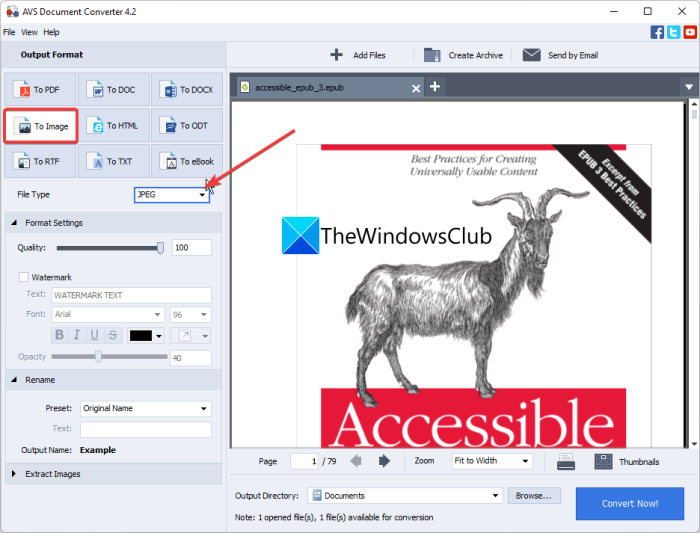This screenshot has height=533, width=700.
Task: Open the File Type JPEG dropdown
Action: tap(172, 195)
